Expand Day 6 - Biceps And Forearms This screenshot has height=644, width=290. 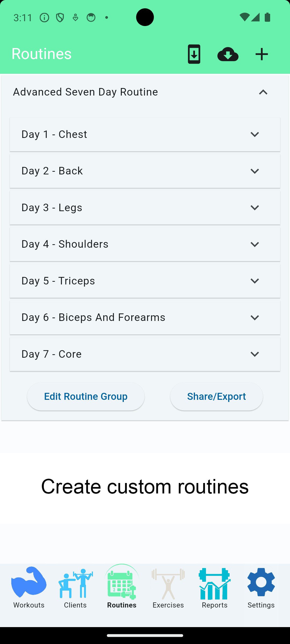(x=145, y=317)
